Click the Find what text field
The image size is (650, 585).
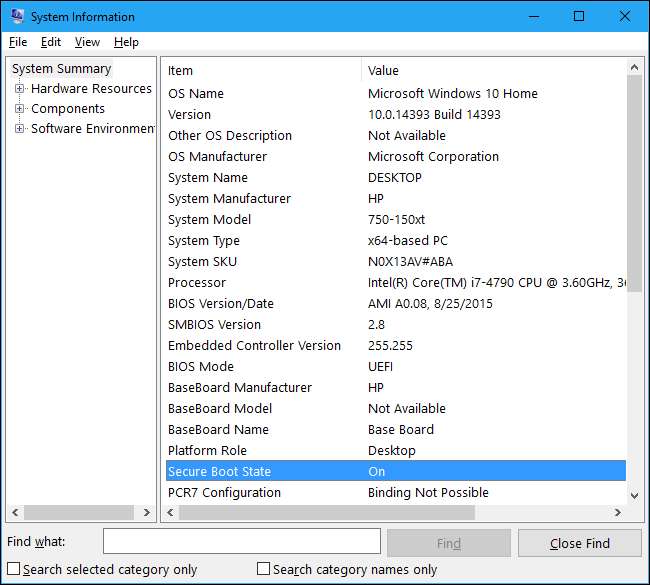coord(241,542)
